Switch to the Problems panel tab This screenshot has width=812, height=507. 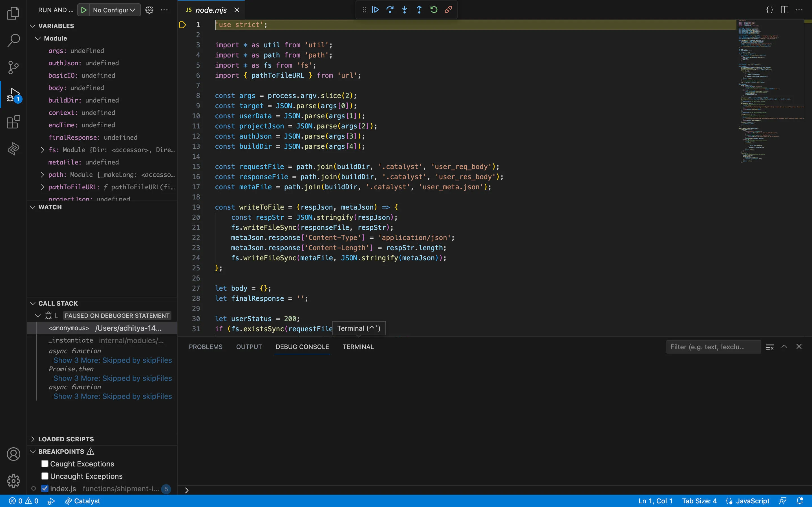(205, 347)
